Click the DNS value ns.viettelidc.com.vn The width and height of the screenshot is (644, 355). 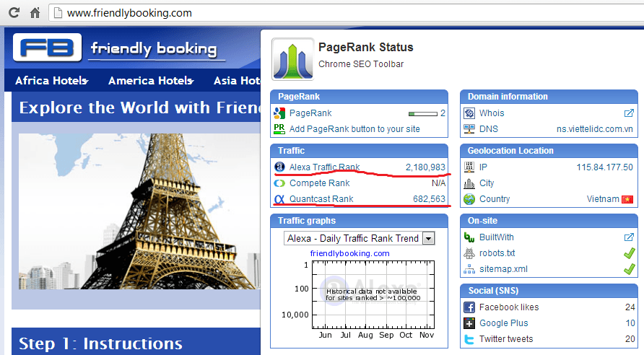point(595,129)
